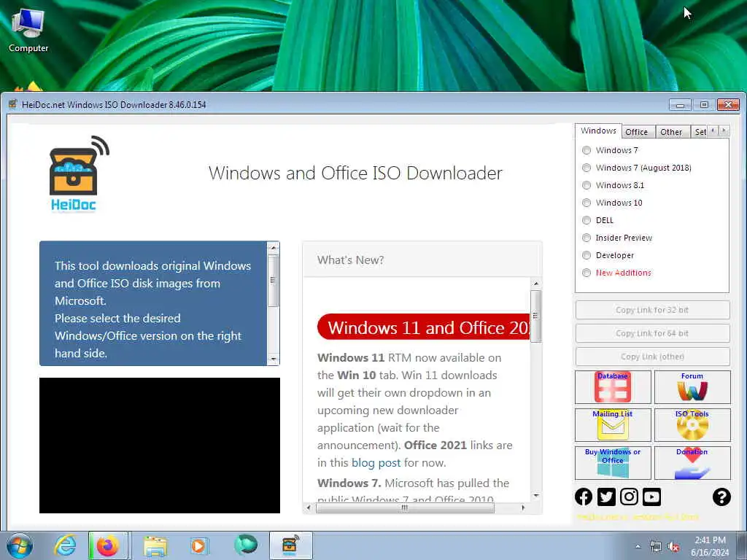747x560 pixels.
Task: Open the Computer desktop icon
Action: [28, 31]
